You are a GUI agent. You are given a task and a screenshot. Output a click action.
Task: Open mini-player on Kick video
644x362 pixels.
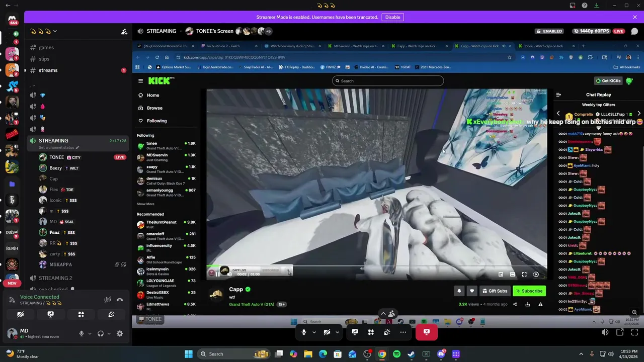[x=501, y=274]
